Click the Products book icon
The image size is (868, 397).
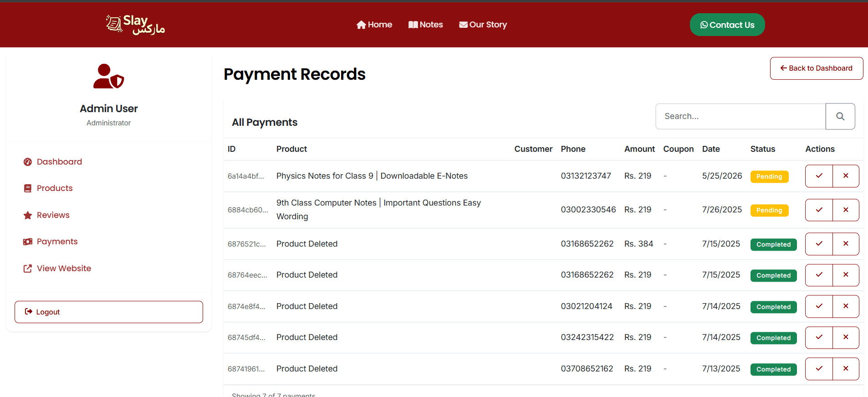tap(28, 188)
